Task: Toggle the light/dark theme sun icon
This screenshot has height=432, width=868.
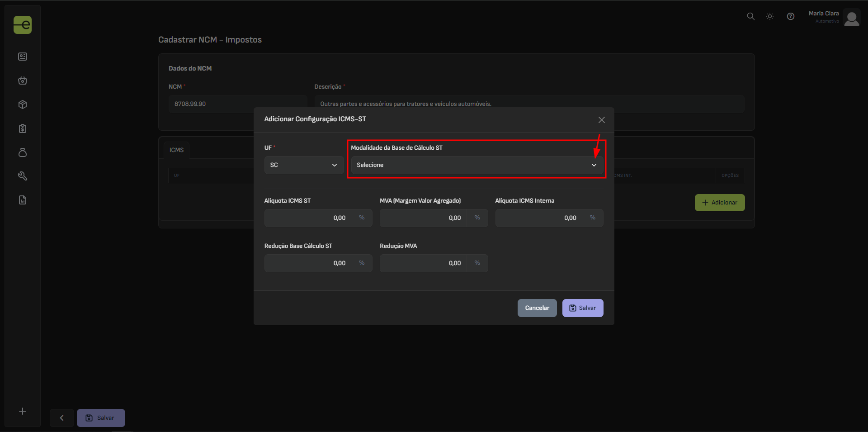Action: click(x=770, y=16)
